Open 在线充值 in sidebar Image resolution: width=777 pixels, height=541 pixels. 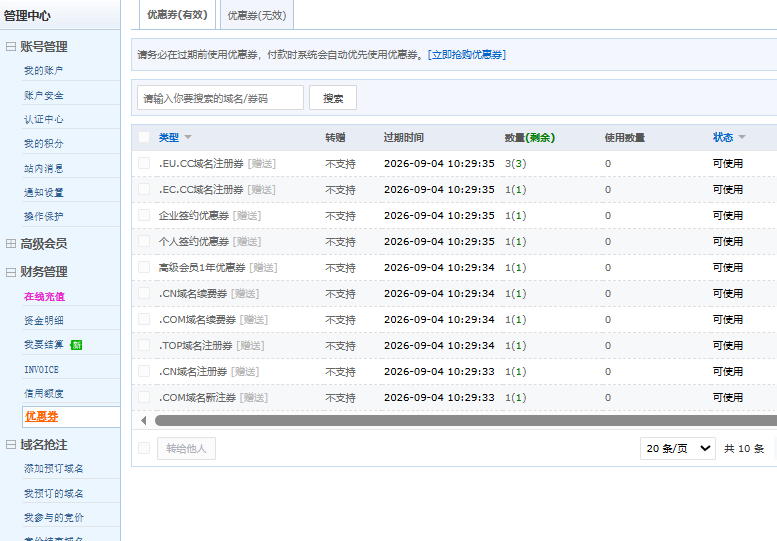point(45,296)
